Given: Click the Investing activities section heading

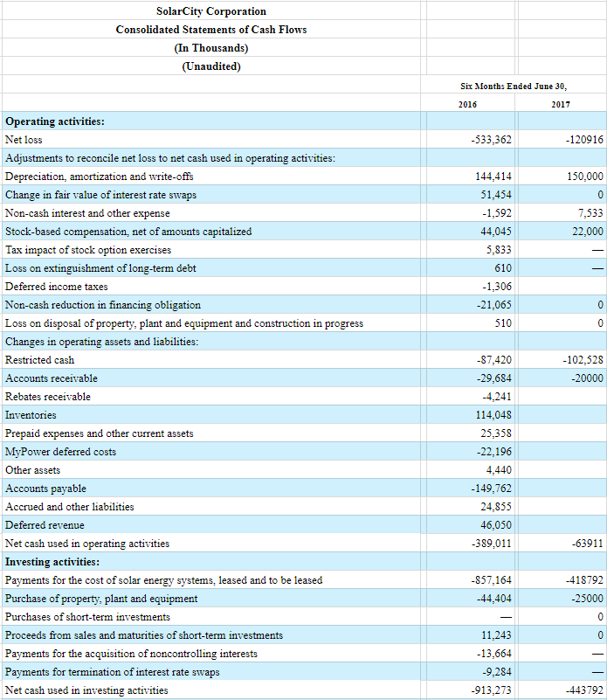Looking at the screenshot, I should tap(52, 562).
